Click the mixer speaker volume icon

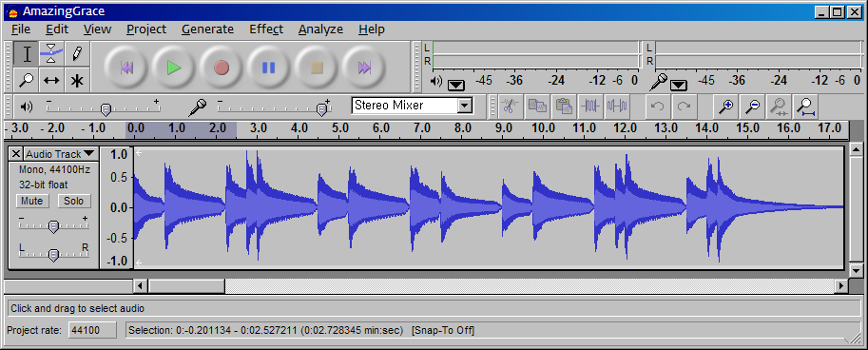[26, 107]
